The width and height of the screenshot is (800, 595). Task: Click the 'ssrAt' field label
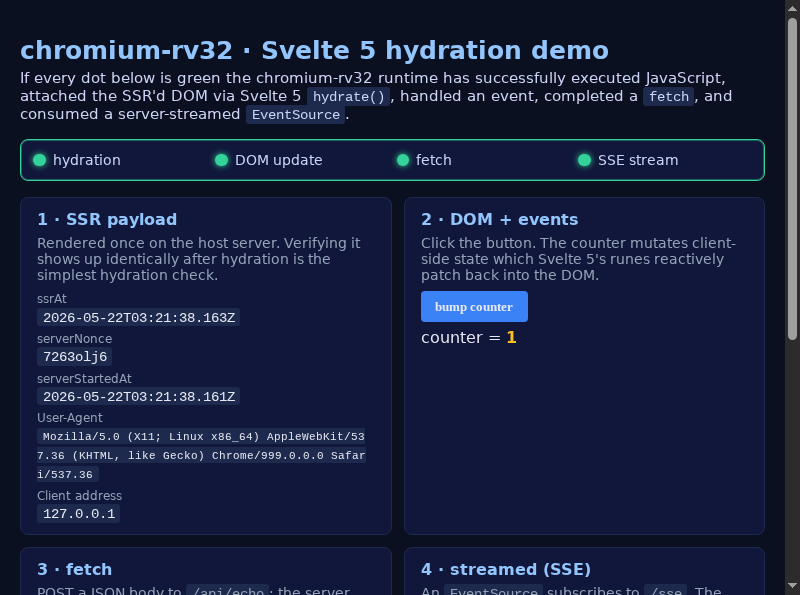(52, 299)
